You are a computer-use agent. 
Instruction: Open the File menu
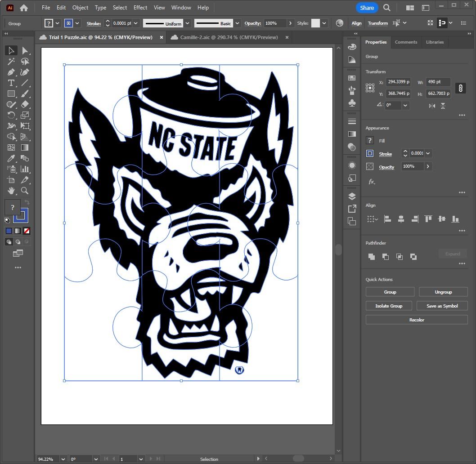coord(46,8)
